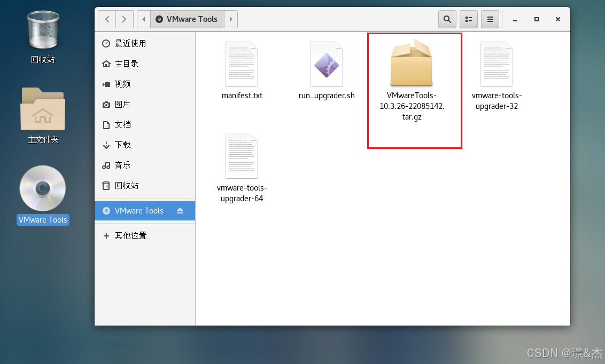The width and height of the screenshot is (605, 364).
Task: Select the manifest.txt file icon
Action: click(x=242, y=64)
